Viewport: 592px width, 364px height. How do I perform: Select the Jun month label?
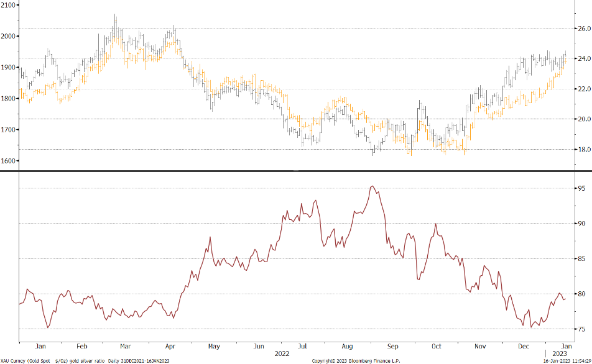[259, 346]
